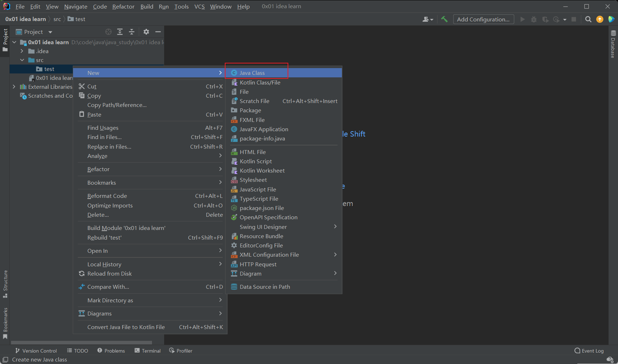Choose package-info.java option
The width and height of the screenshot is (618, 364).
click(x=284, y=138)
